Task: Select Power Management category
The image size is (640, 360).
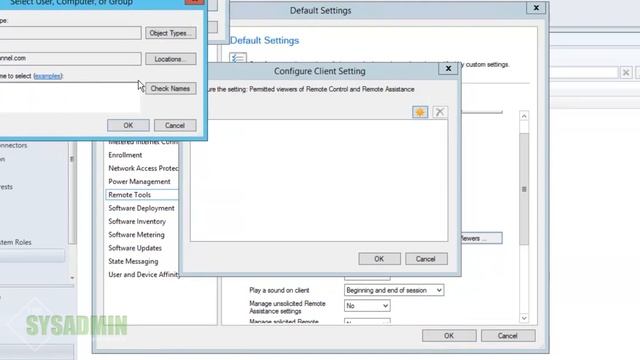Action: tap(139, 182)
